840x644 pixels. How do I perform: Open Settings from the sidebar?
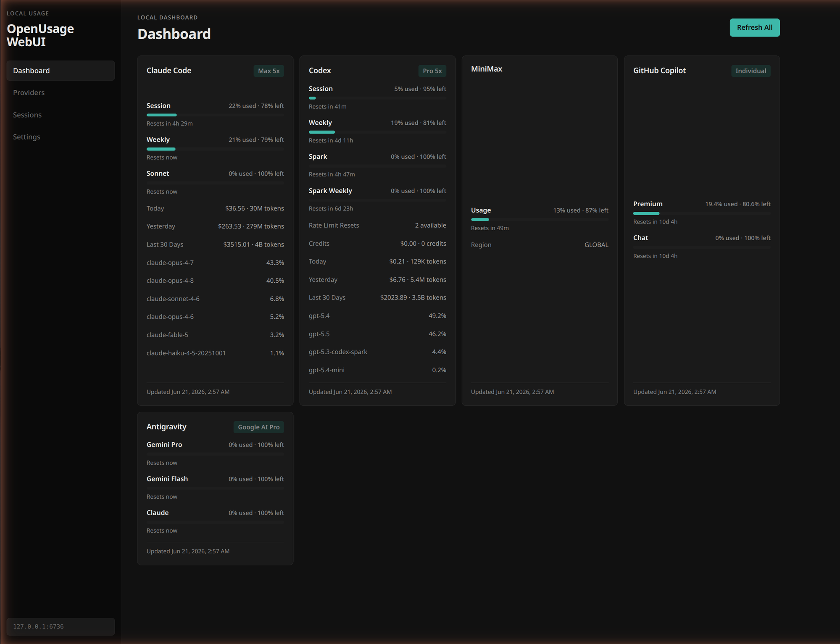coord(61,137)
